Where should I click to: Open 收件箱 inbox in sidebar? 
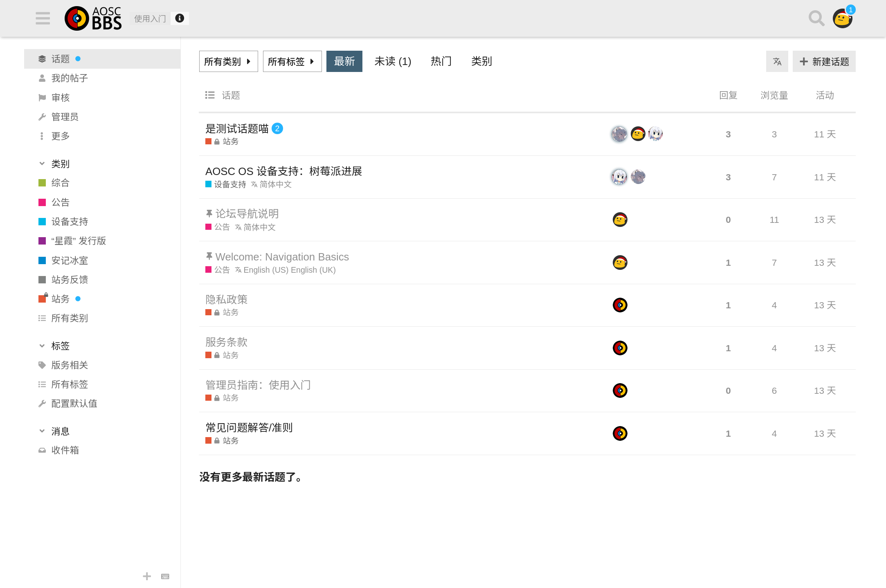click(x=65, y=450)
